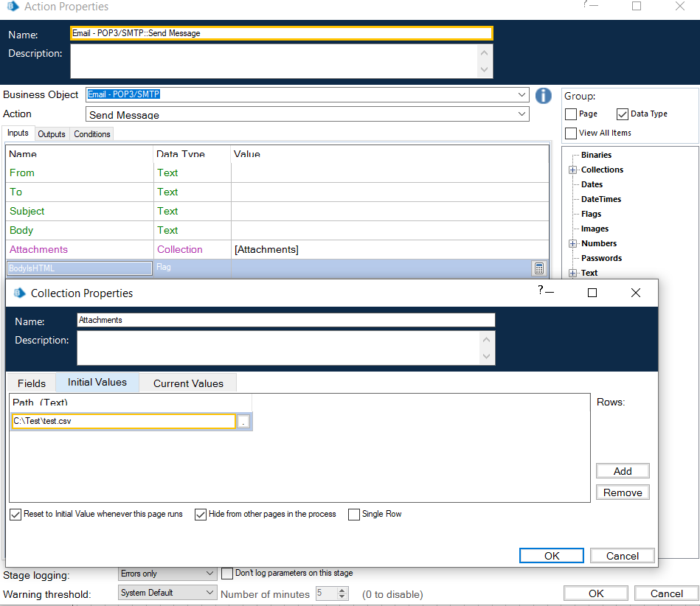This screenshot has width=700, height=606.
Task: Close the Collection Properties dialog with X
Action: pyautogui.click(x=636, y=293)
